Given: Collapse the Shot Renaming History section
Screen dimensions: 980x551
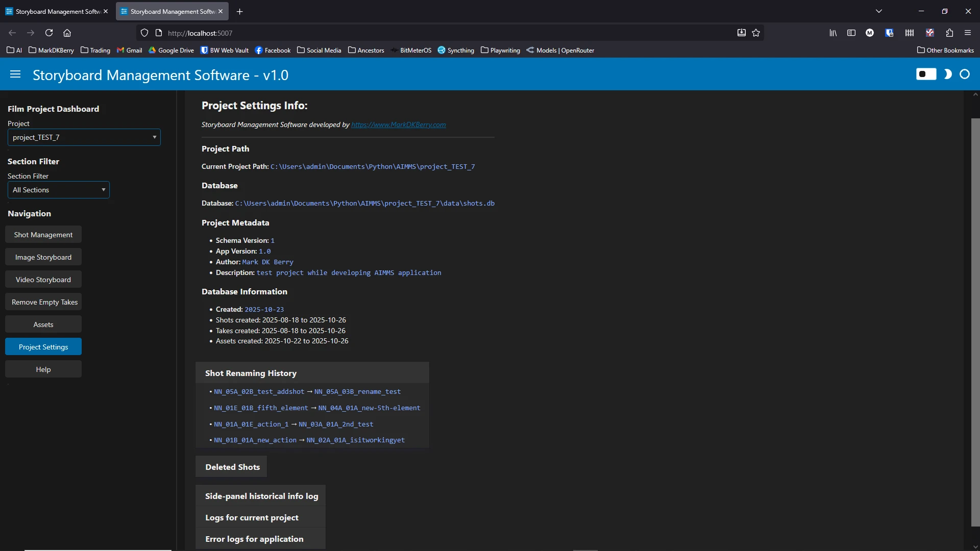Looking at the screenshot, I should (x=251, y=373).
